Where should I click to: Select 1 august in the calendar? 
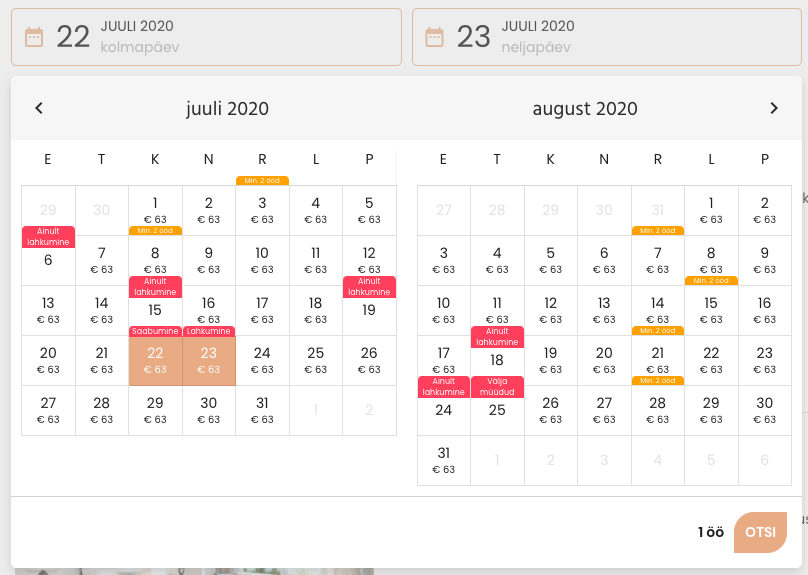711,211
